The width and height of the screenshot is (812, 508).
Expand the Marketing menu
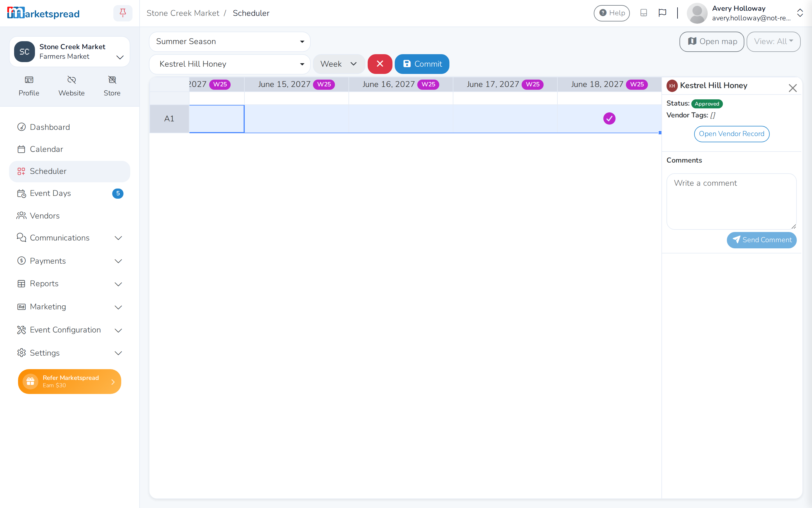(69, 307)
